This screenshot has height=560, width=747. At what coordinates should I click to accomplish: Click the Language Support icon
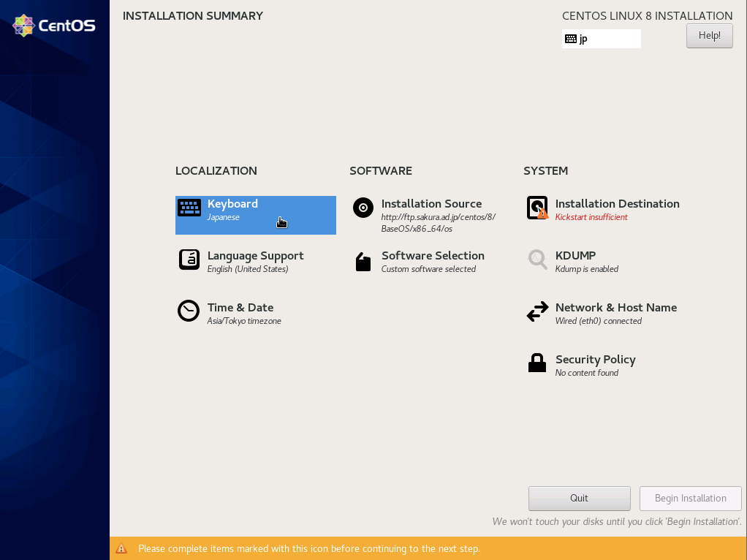(x=189, y=260)
